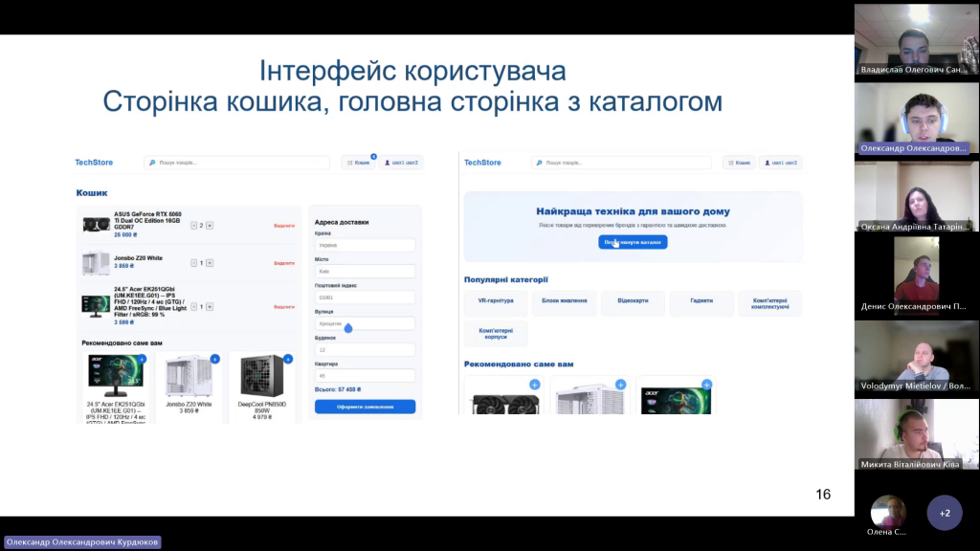Screen dimensions: 980x551
Task: Click the ASUS GeForce RTX cart item thumbnail
Action: tap(97, 224)
